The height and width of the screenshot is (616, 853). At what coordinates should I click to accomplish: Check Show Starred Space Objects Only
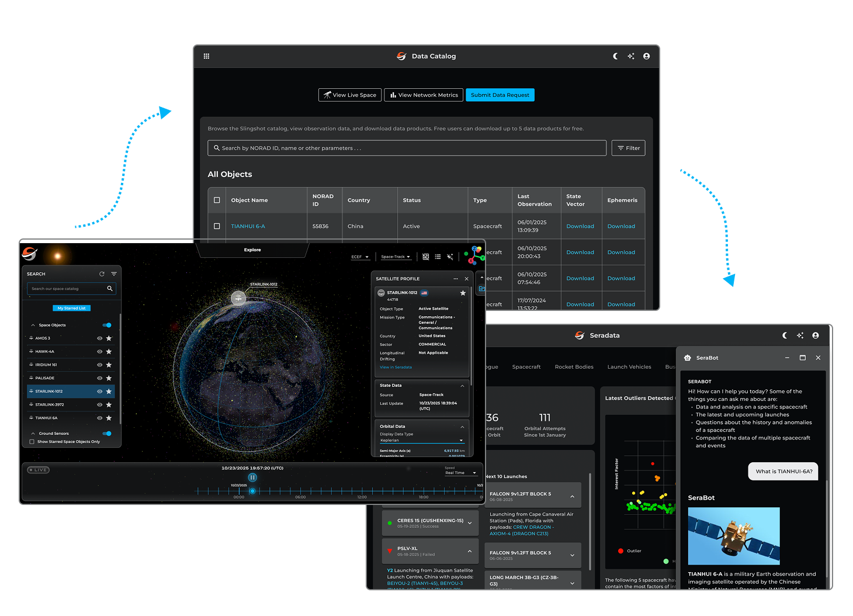(32, 442)
